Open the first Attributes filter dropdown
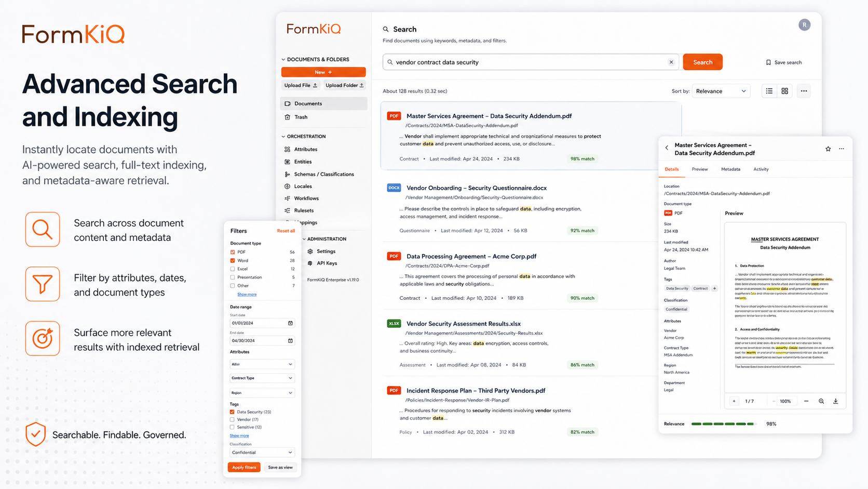This screenshot has height=489, width=868. [x=262, y=364]
